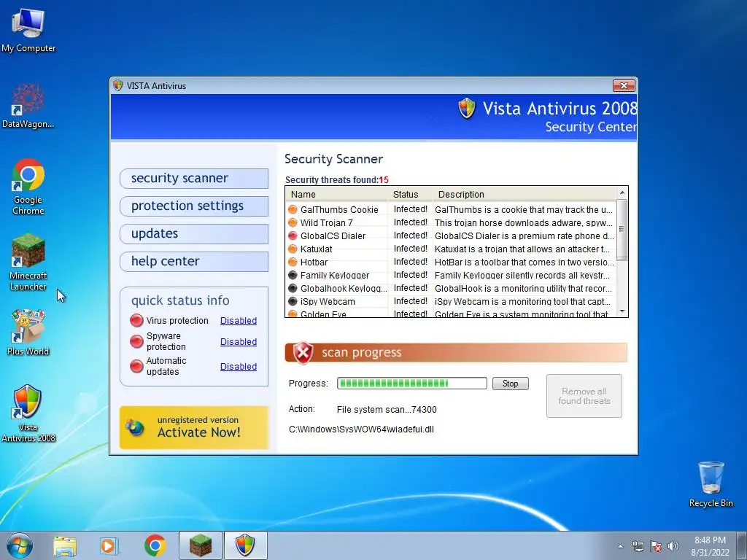Click the red Spyware protection status indicator
747x560 pixels.
pos(136,341)
